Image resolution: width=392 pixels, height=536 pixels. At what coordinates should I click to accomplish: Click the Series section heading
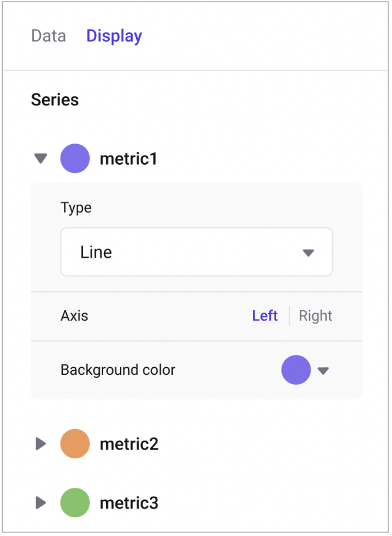pos(55,100)
